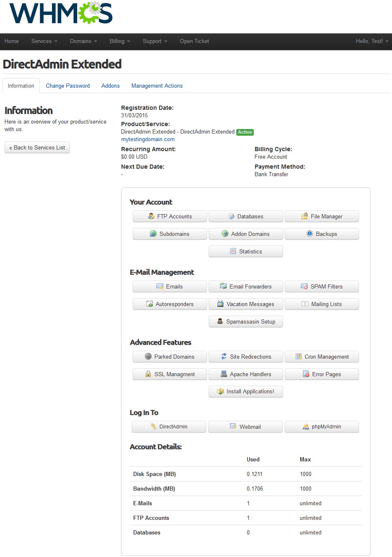Click the phpMyAdmin logo icon
This screenshot has height=557, width=392.
click(306, 426)
